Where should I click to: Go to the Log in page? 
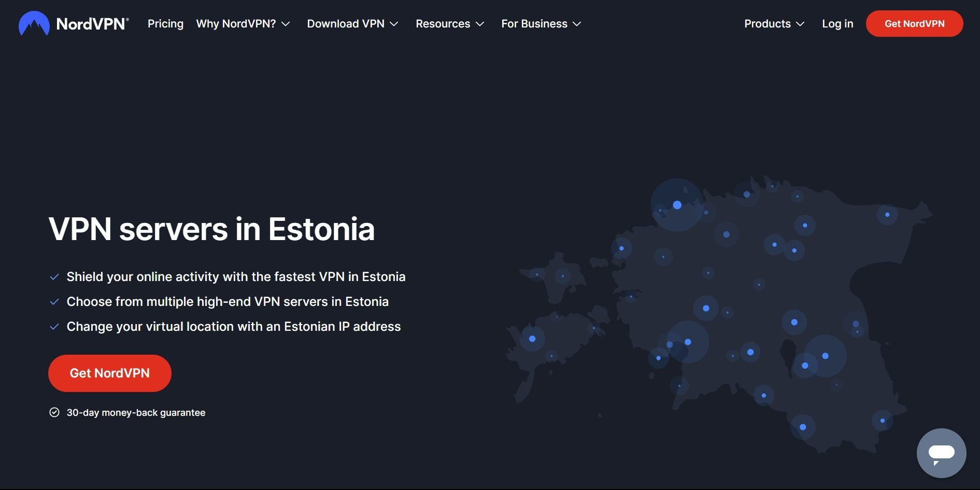837,24
